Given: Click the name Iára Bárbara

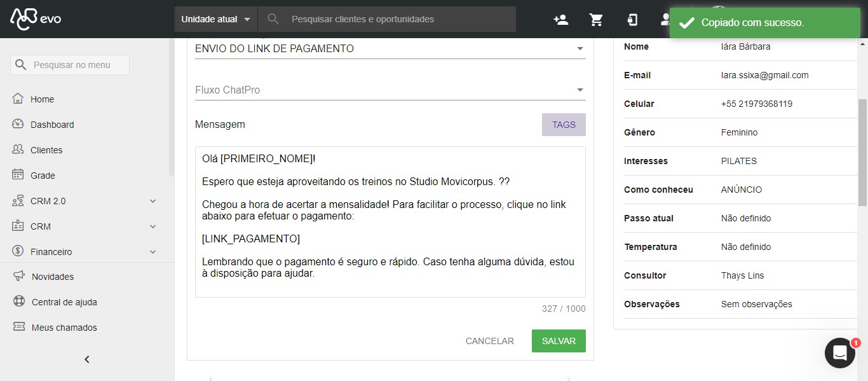Looking at the screenshot, I should pos(745,46).
